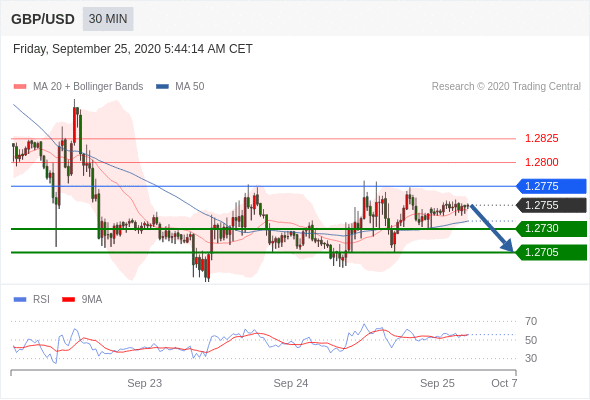
Task: Click the dark 1.2755 current price tag
Action: tap(552, 205)
